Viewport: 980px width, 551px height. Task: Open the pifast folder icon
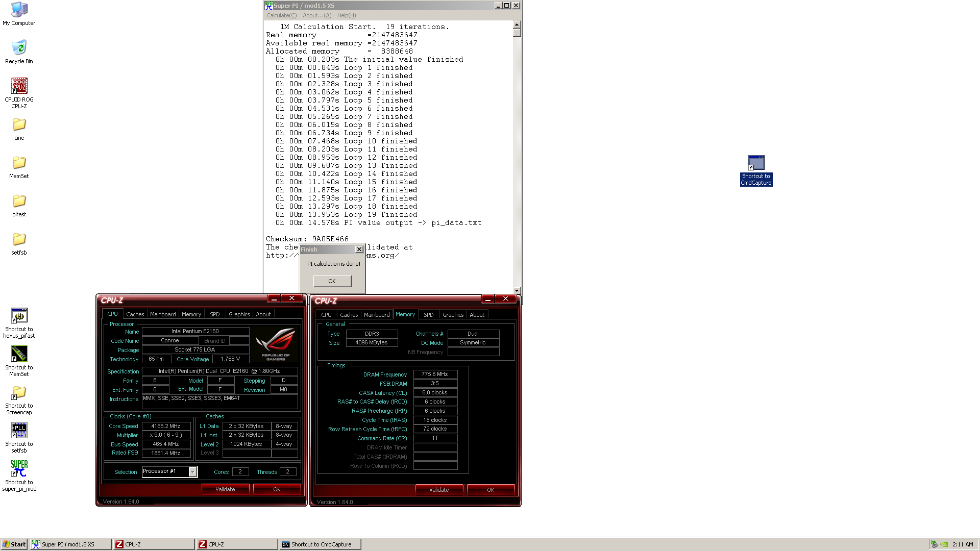[19, 206]
